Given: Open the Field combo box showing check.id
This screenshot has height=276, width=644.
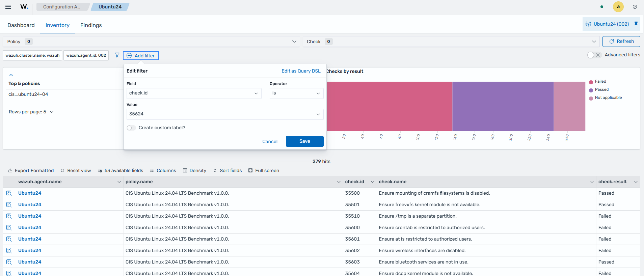Looking at the screenshot, I should 194,93.
